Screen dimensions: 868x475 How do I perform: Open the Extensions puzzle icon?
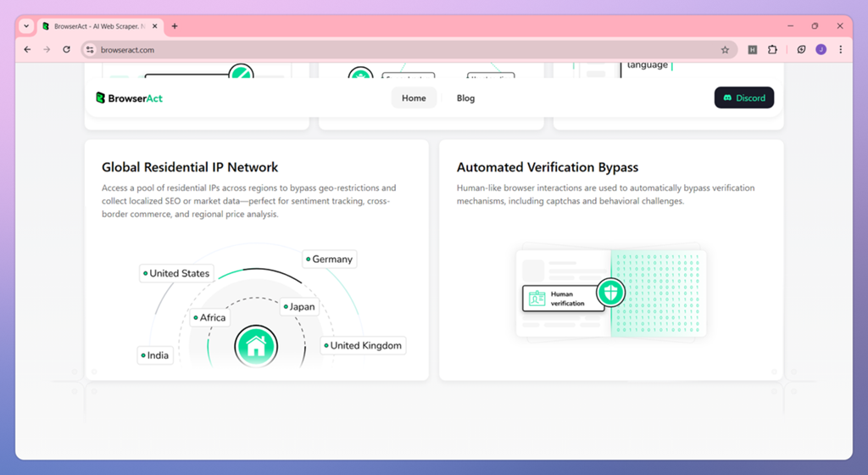(772, 50)
